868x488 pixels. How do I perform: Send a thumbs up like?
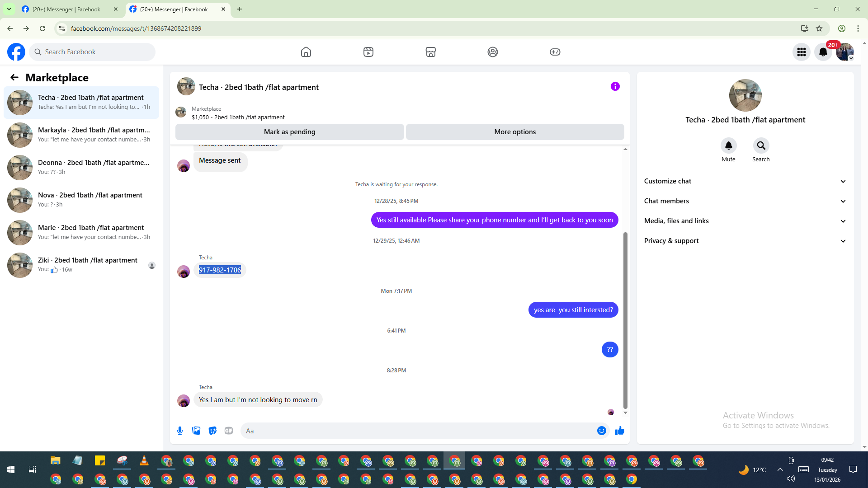620,431
